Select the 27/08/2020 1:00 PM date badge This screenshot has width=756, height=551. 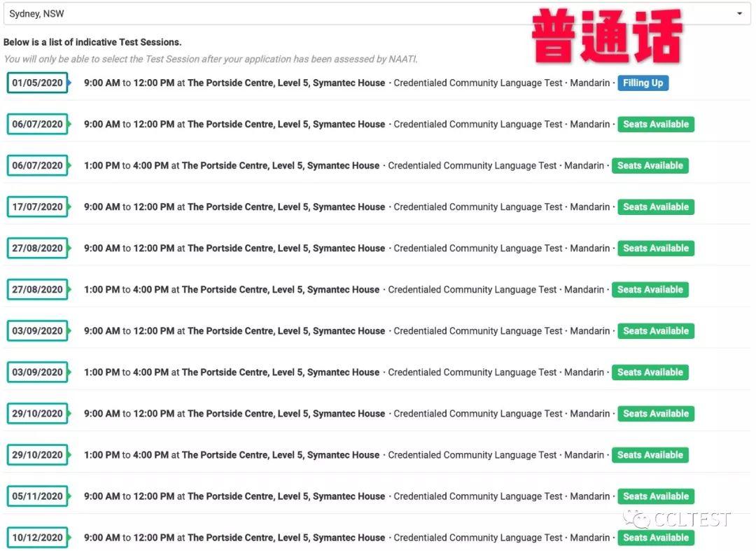(x=38, y=290)
